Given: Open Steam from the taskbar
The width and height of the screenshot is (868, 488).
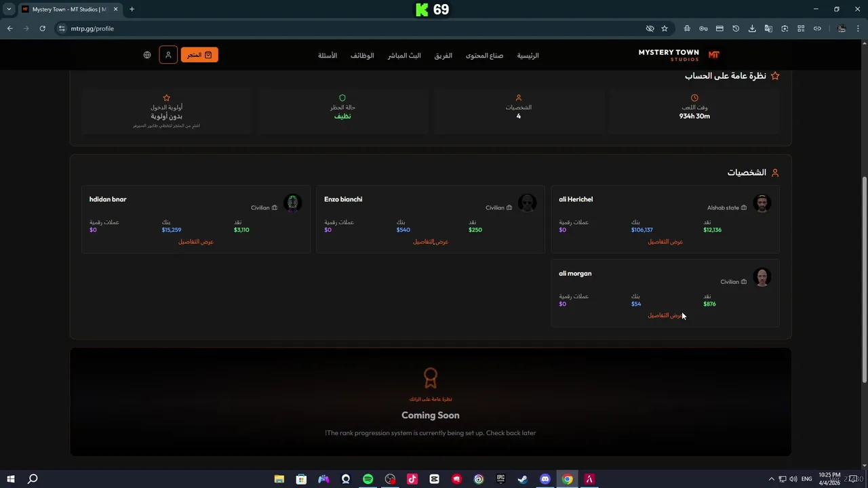Looking at the screenshot, I should click(x=522, y=479).
